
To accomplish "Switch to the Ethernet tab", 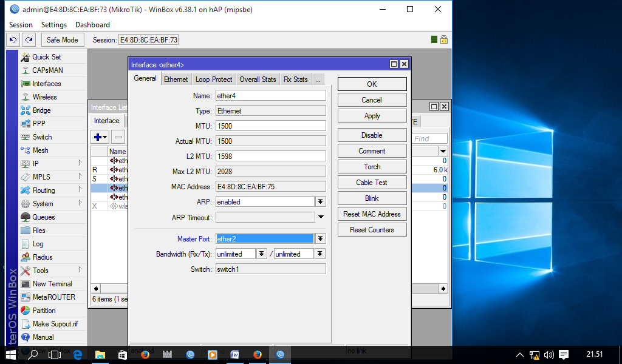I will point(176,79).
